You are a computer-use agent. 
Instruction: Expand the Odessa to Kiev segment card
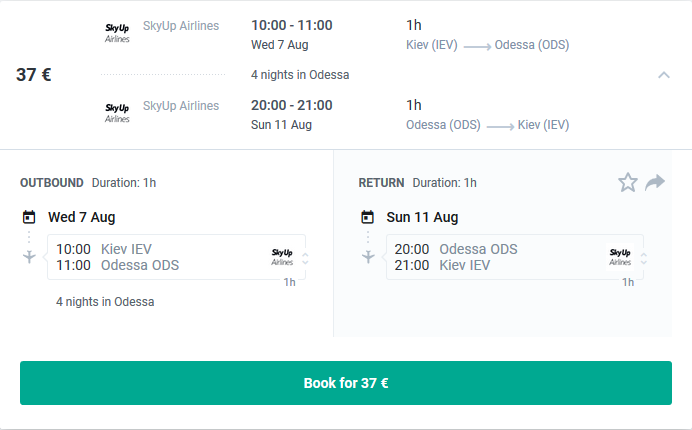(643, 258)
